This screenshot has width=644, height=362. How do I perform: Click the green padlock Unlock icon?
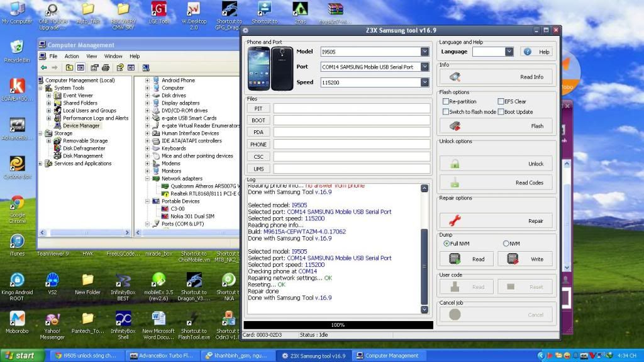[x=455, y=164]
